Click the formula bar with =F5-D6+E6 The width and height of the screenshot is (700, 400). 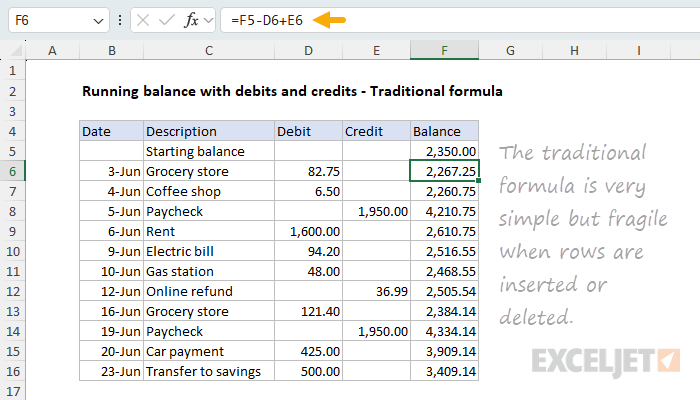pos(460,20)
